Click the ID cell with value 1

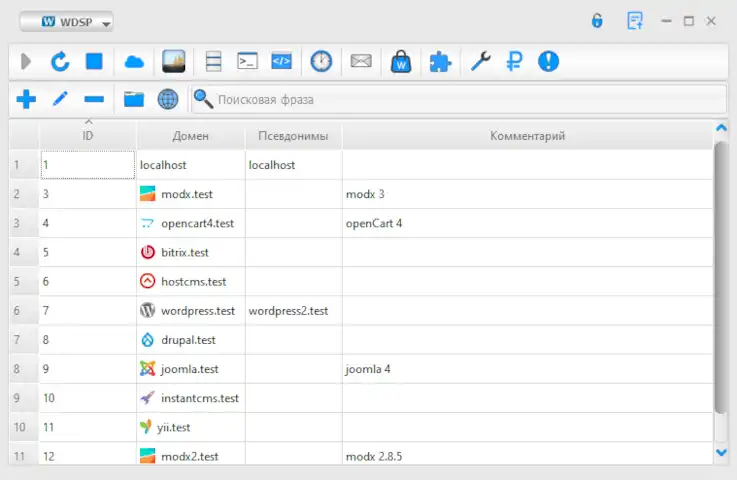tap(88, 165)
